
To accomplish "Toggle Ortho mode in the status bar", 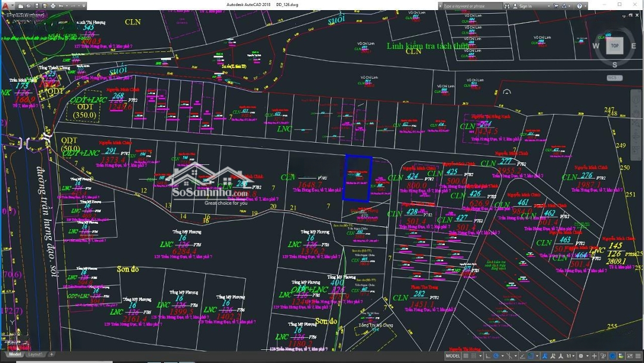I will (x=488, y=356).
